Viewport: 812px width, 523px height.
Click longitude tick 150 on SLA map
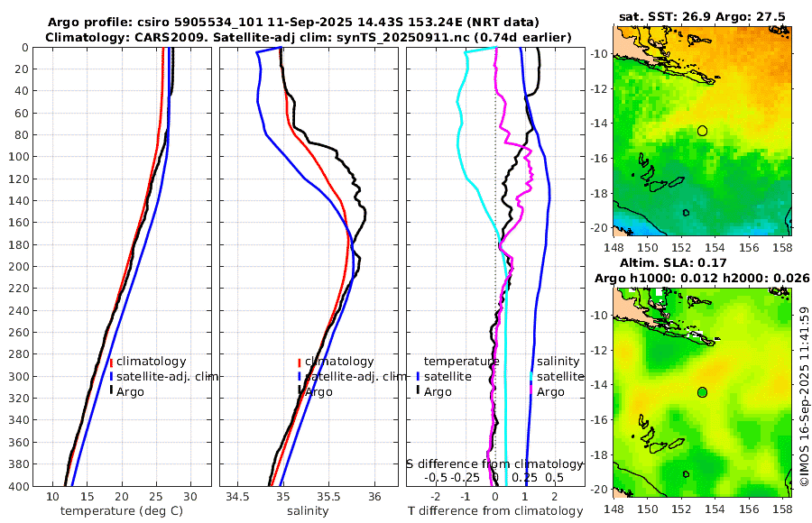point(648,509)
